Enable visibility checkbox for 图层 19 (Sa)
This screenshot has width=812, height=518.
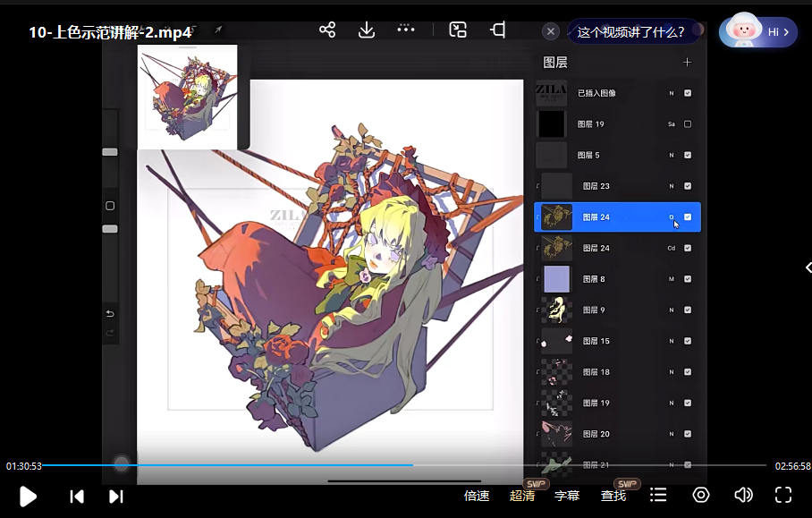pyautogui.click(x=688, y=124)
